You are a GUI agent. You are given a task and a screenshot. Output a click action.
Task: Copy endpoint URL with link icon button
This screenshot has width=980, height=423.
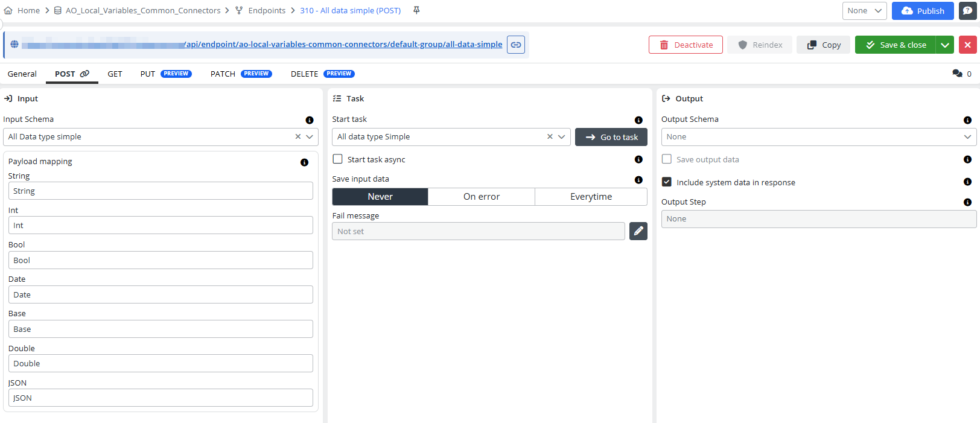tap(516, 45)
